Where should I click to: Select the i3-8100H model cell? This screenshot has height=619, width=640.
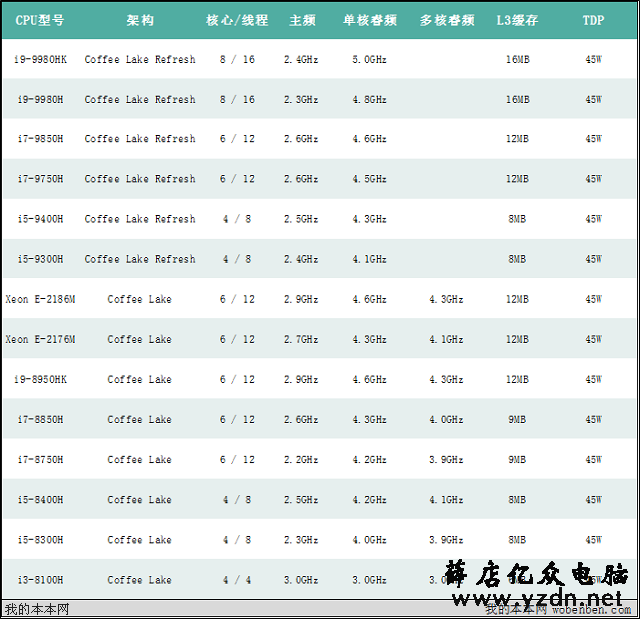tap(40, 580)
